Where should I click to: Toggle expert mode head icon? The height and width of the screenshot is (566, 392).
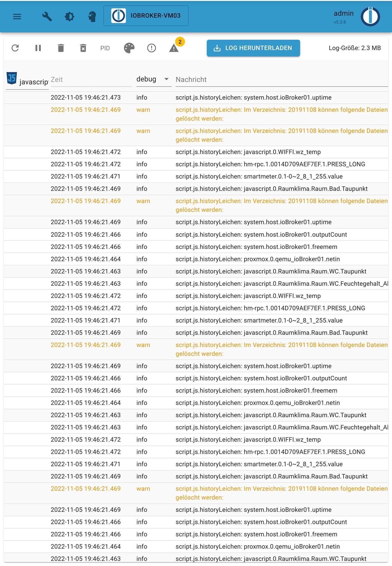(x=92, y=16)
